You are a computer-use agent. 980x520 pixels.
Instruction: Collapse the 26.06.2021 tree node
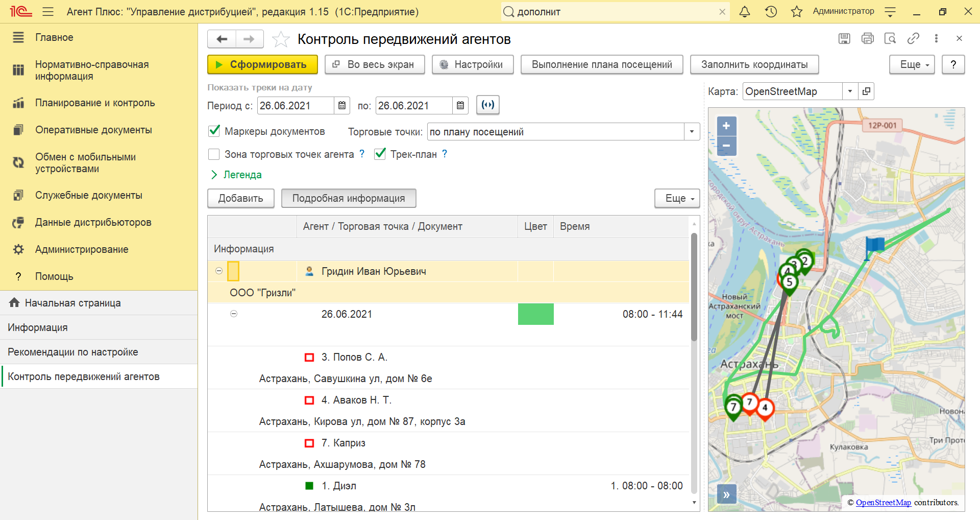(x=234, y=314)
